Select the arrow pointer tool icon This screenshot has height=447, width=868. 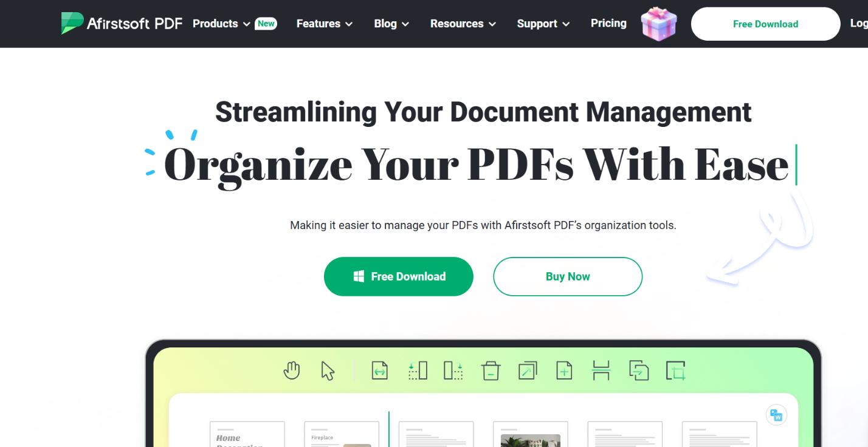point(328,370)
